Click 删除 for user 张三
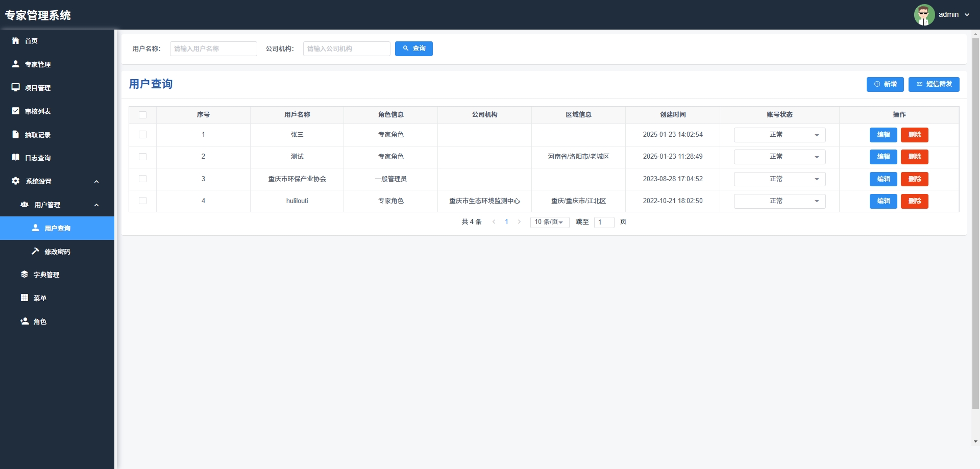This screenshot has width=980, height=469. point(914,135)
